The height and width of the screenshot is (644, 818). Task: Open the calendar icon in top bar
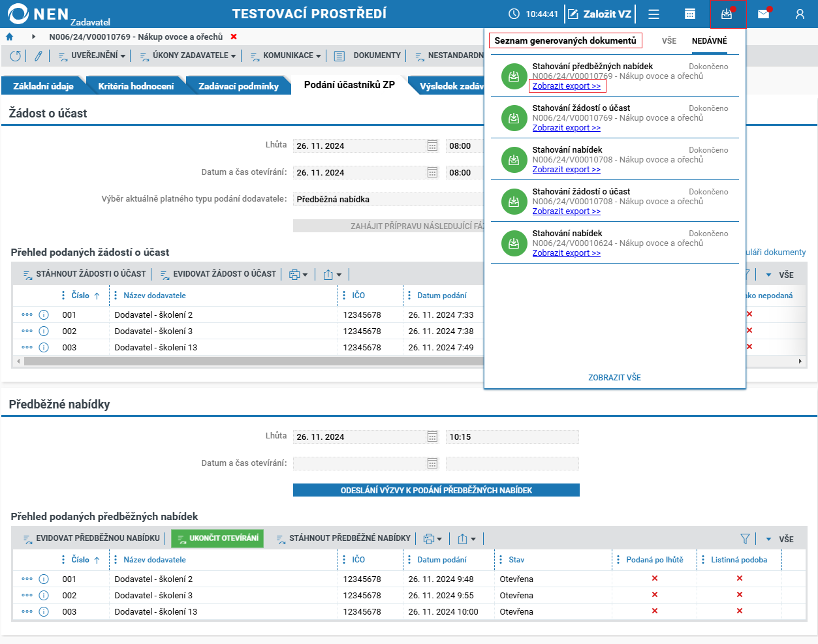click(690, 14)
